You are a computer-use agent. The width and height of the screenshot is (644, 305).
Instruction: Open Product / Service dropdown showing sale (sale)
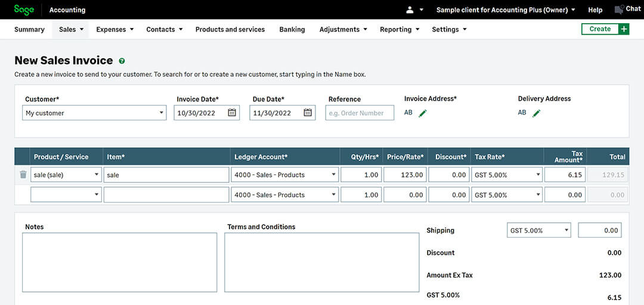coord(66,175)
